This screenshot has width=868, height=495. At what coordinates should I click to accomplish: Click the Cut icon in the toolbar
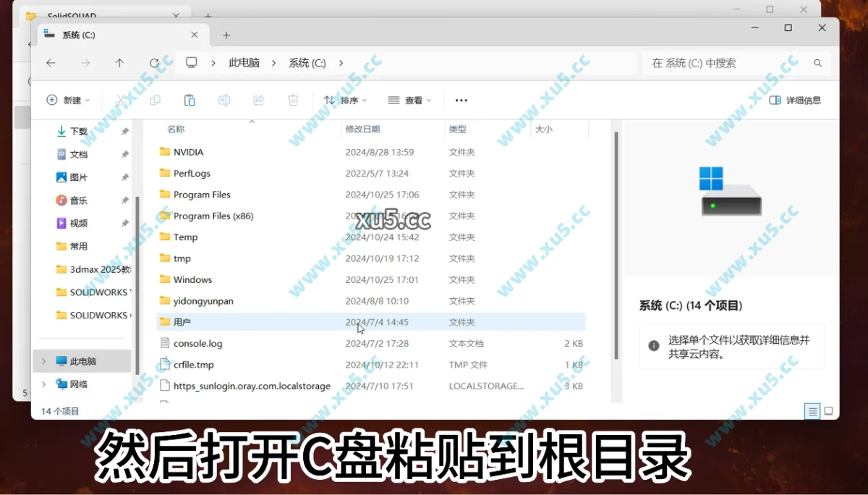(121, 100)
